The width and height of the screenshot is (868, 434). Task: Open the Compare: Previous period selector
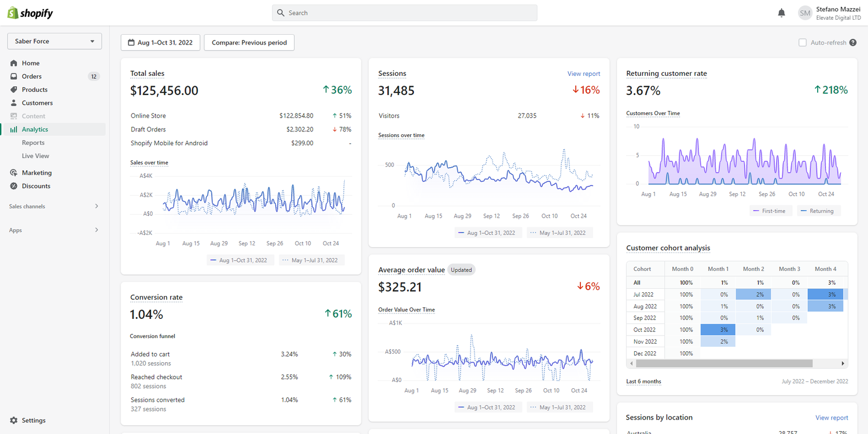click(x=249, y=43)
